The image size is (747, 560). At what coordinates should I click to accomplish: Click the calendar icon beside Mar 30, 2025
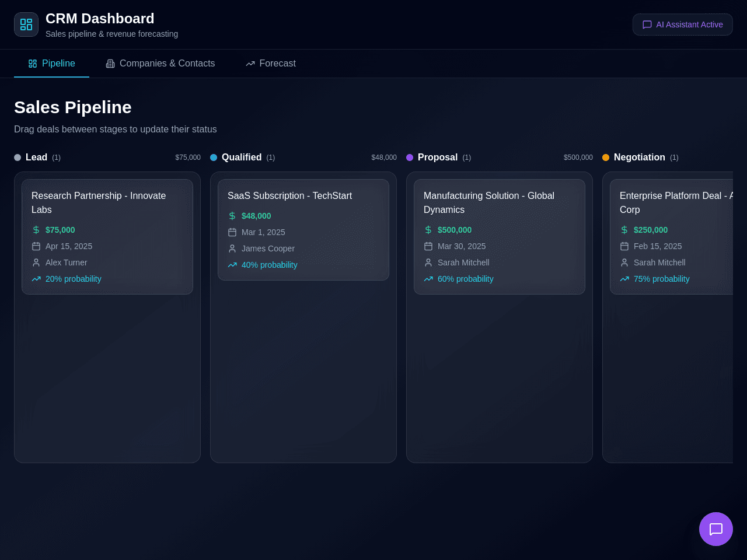click(428, 246)
